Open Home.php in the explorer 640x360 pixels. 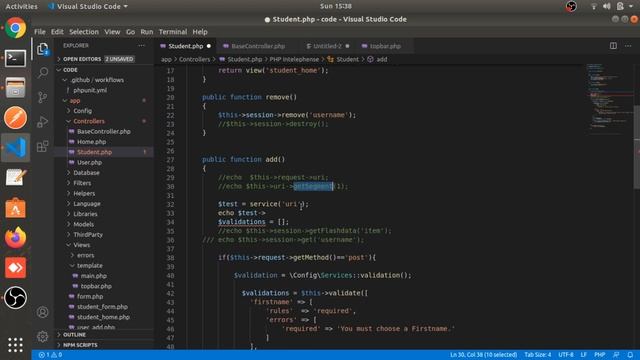point(91,142)
